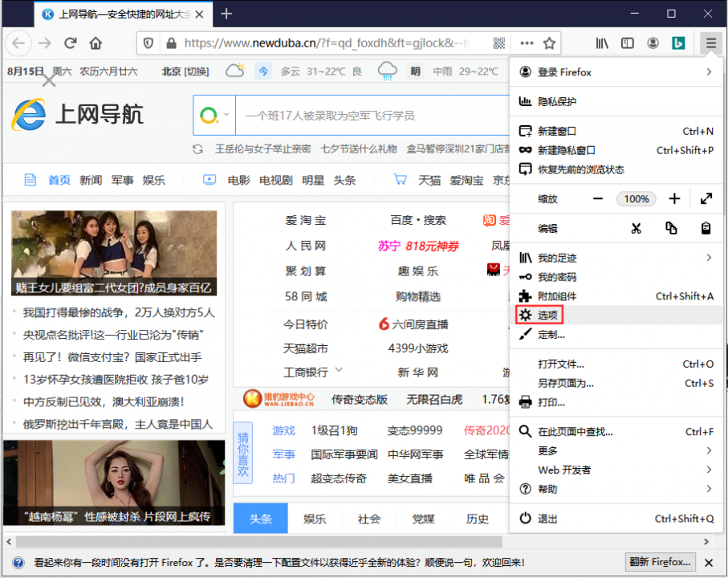
Task: Open 百度·搜索 site link
Action: click(x=418, y=220)
